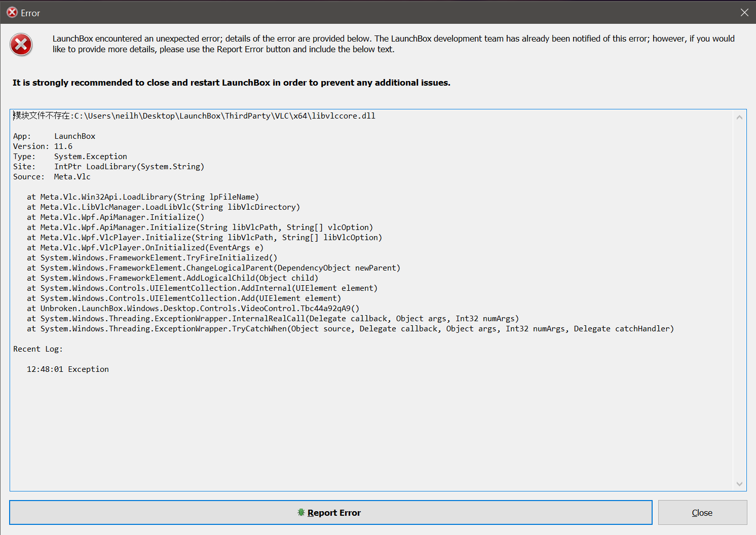Click the '12:48:01 Exception' log entry
This screenshot has height=535, width=756.
pos(68,369)
